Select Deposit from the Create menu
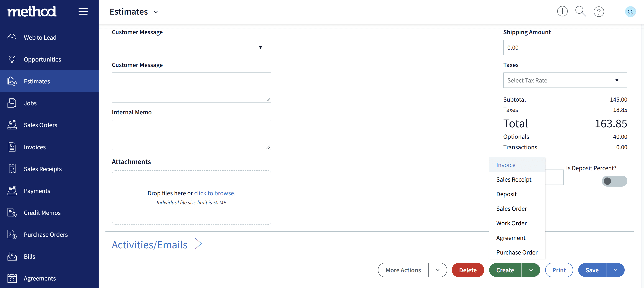The width and height of the screenshot is (644, 288). point(517,194)
